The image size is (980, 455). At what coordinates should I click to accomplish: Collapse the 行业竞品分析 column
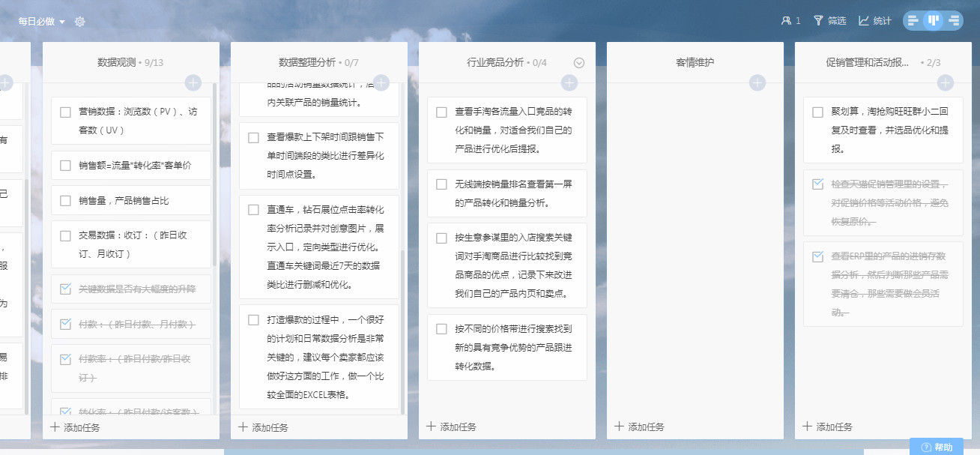(578, 63)
